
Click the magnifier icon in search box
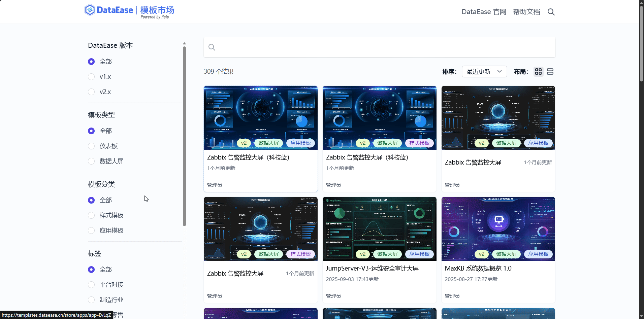click(x=212, y=47)
